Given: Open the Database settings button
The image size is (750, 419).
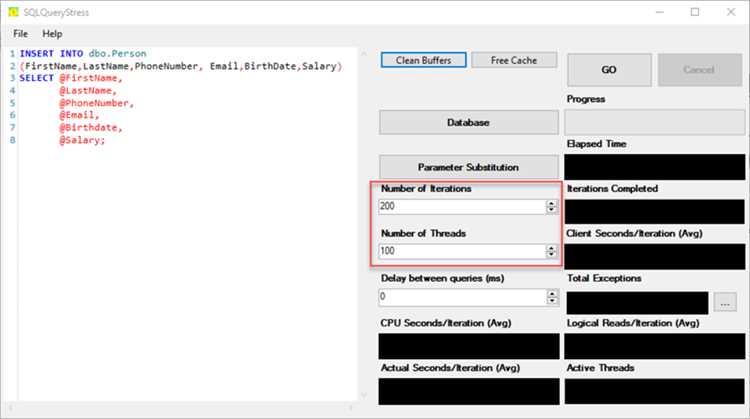Looking at the screenshot, I should coord(469,122).
